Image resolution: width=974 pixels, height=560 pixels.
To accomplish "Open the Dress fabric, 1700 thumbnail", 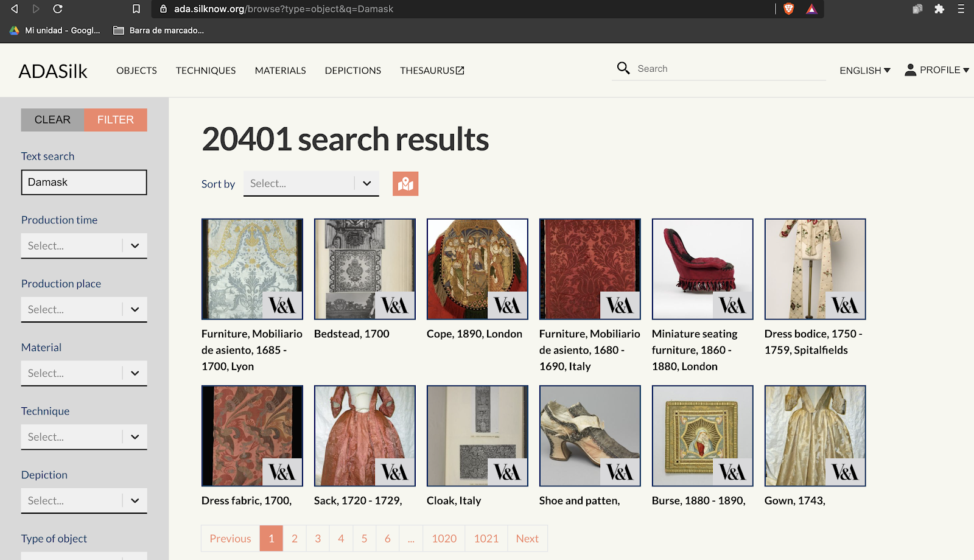I will (x=252, y=436).
